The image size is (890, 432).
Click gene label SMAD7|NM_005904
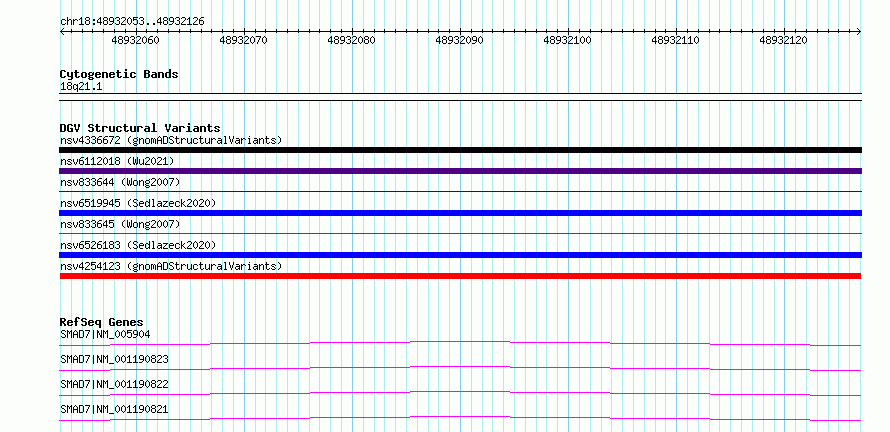[105, 334]
